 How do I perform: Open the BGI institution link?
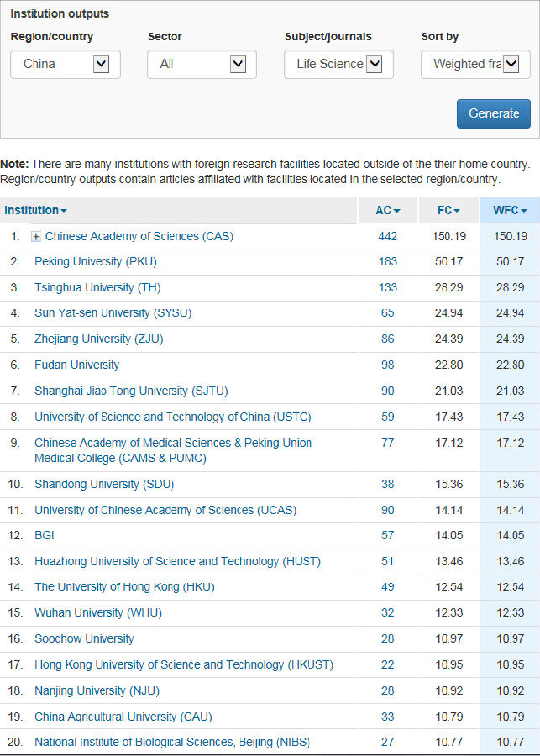tap(45, 536)
